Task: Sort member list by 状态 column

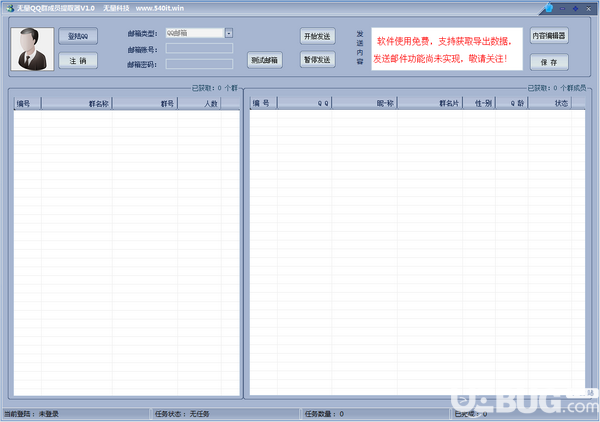Action: tap(550, 103)
